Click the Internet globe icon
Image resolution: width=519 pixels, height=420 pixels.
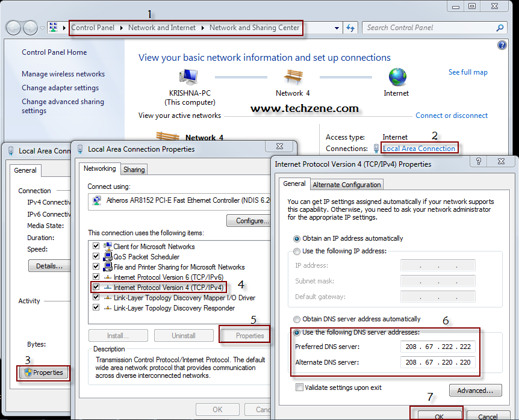pyautogui.click(x=396, y=78)
